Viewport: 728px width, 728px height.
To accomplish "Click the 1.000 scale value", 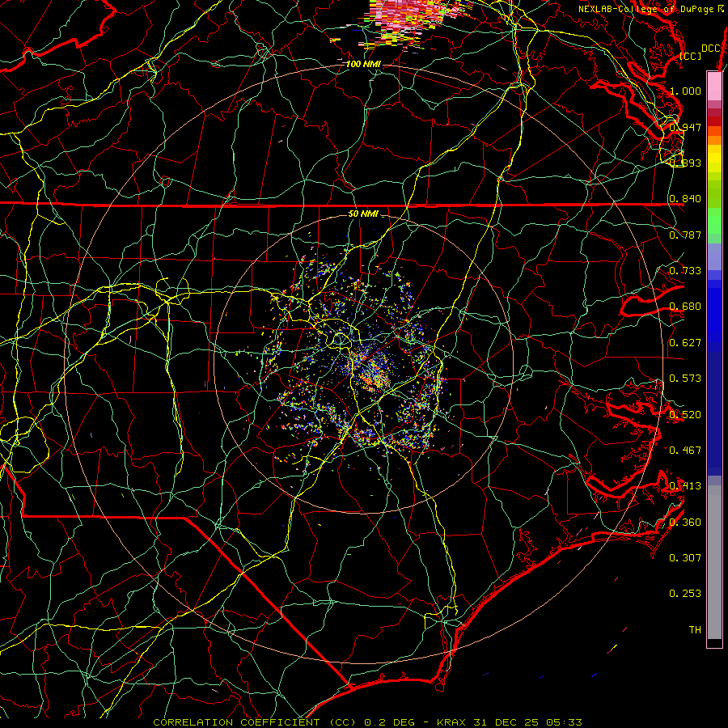I will coord(686,91).
